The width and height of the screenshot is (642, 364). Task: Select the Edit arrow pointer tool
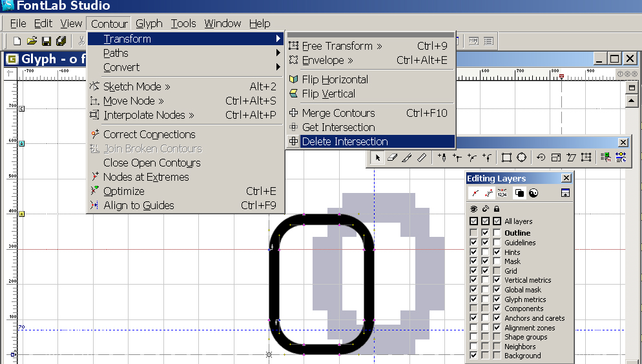click(x=377, y=157)
